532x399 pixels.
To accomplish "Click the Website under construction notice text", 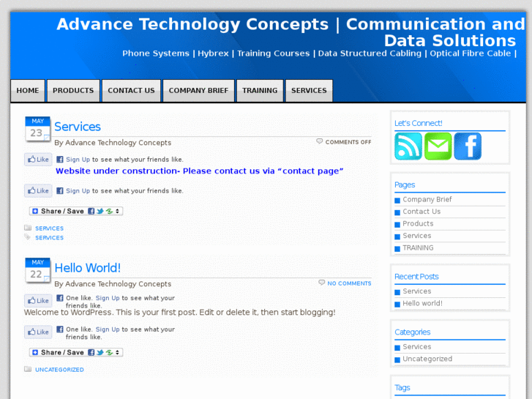I will pyautogui.click(x=200, y=171).
